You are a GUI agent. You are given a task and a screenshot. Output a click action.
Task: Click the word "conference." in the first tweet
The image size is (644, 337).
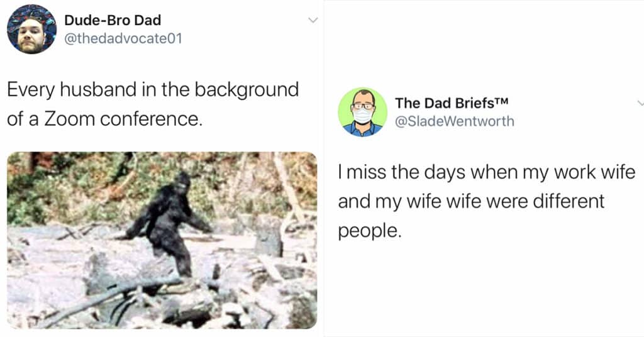point(151,119)
